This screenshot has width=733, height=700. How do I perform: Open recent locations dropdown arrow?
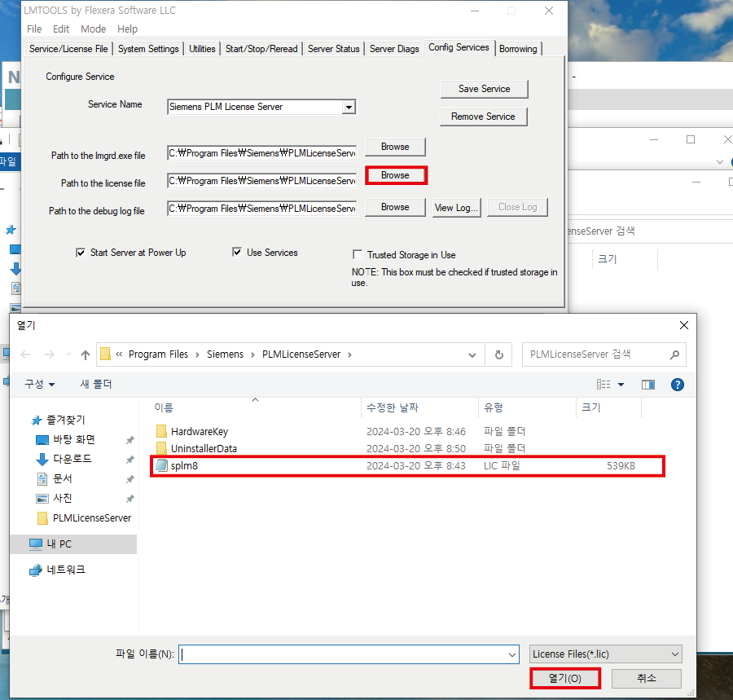pyautogui.click(x=68, y=355)
